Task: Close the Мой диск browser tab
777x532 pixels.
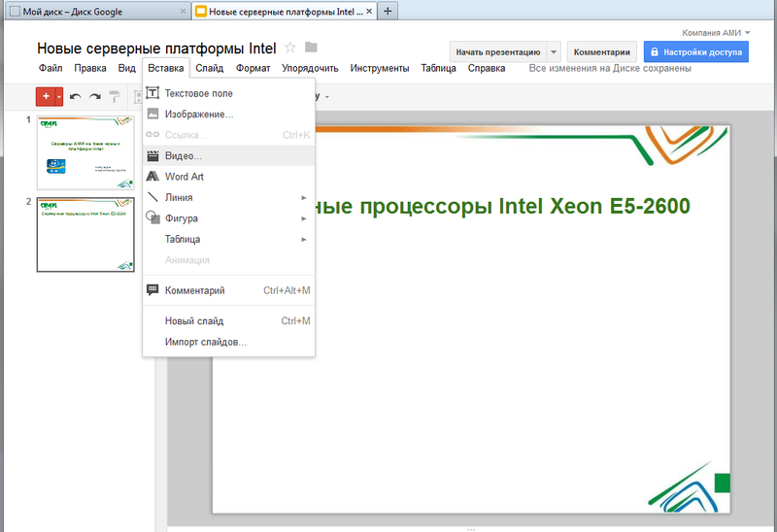Action: (x=183, y=11)
